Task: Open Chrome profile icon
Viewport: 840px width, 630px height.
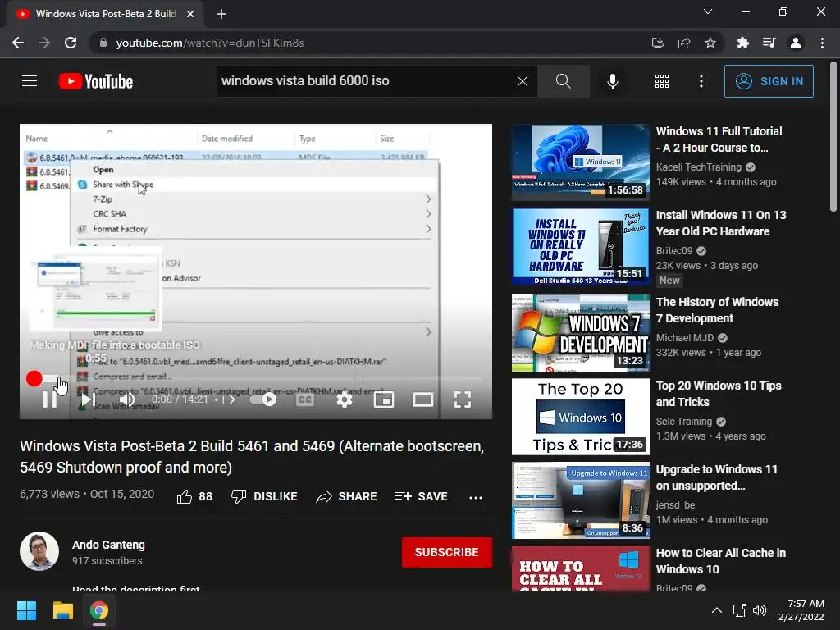Action: [796, 43]
